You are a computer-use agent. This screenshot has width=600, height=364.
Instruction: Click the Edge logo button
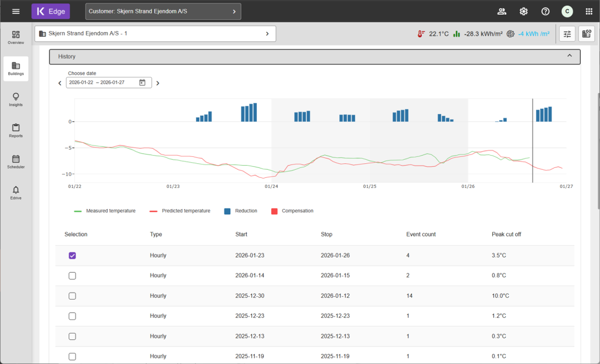tap(50, 11)
